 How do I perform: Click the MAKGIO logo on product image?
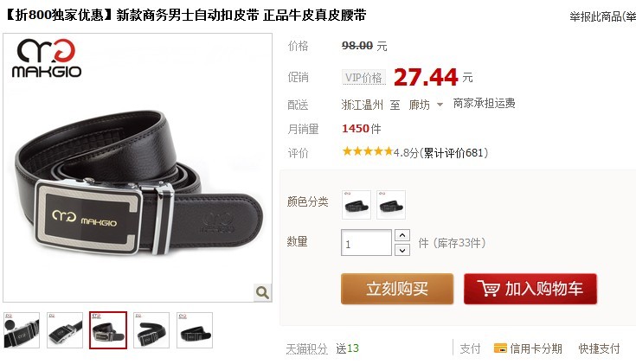pos(47,58)
